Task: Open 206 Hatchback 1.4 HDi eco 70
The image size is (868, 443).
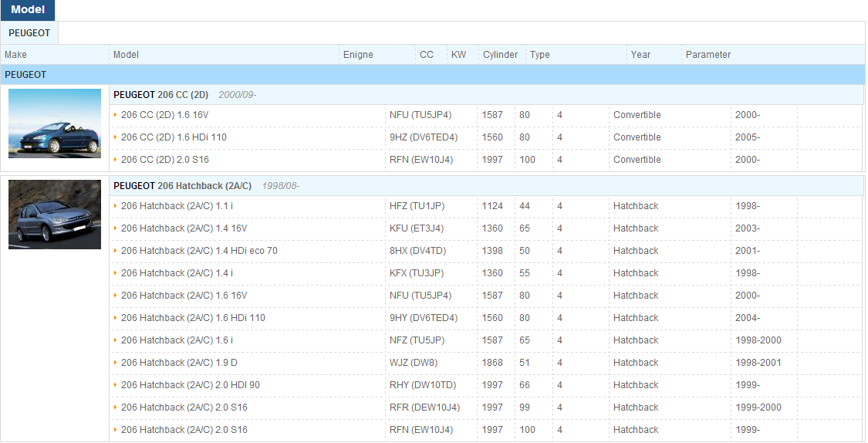Action: [x=199, y=251]
